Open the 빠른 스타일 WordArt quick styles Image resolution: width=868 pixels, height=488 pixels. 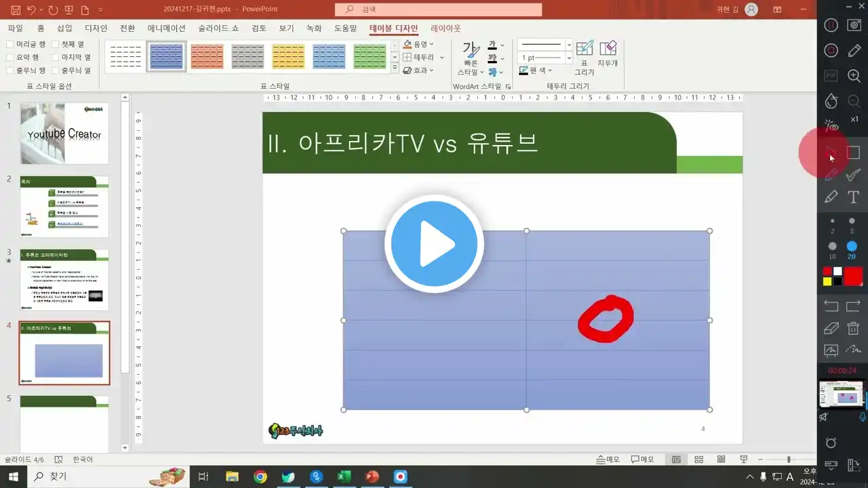coord(471,58)
